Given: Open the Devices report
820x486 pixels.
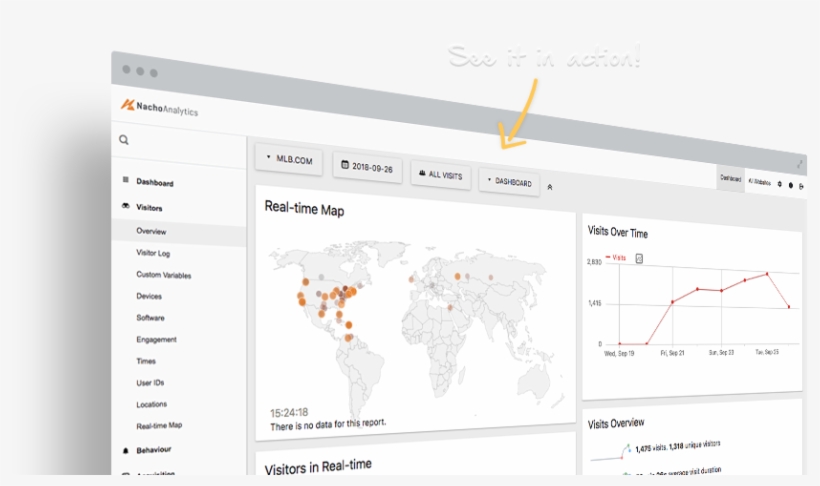Looking at the screenshot, I should point(149,296).
